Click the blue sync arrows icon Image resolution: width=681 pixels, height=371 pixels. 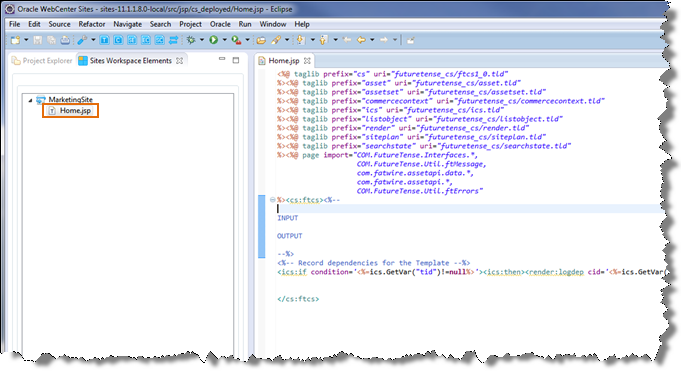point(173,40)
